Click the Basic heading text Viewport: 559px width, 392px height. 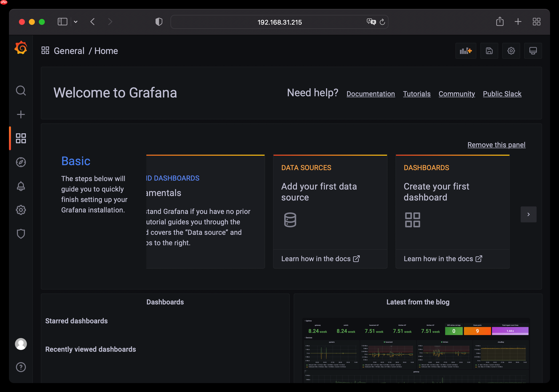(76, 161)
